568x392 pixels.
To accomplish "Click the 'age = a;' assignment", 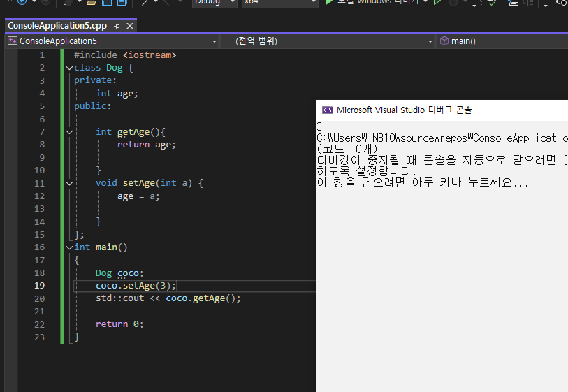I will tap(138, 196).
